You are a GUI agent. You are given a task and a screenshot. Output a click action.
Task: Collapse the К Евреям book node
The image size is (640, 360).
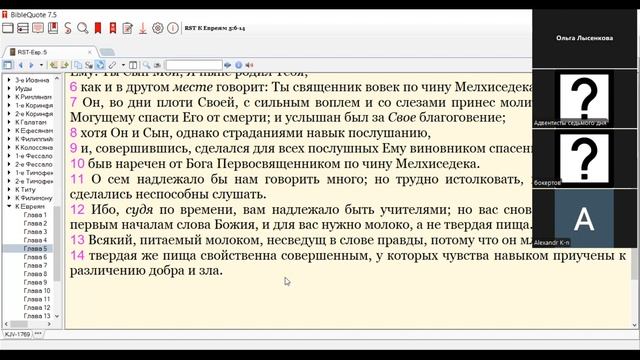[x=9, y=206]
